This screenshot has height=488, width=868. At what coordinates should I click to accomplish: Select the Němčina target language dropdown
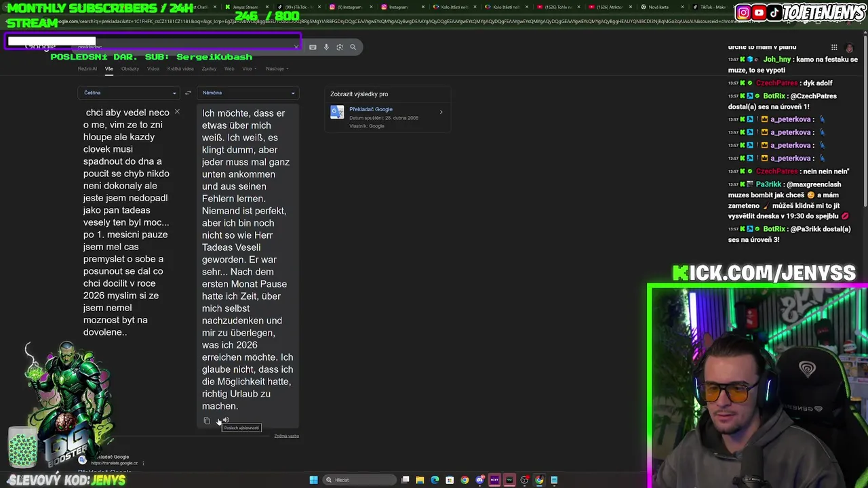click(x=248, y=93)
